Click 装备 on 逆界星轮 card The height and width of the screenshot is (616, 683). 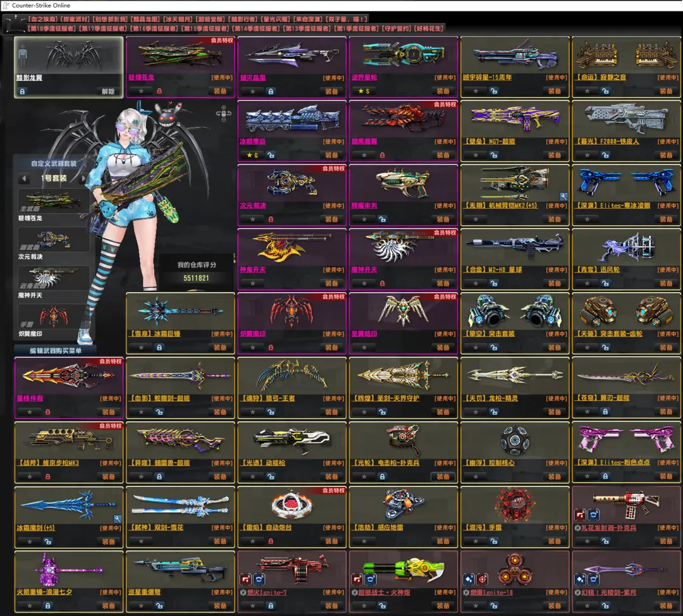443,91
